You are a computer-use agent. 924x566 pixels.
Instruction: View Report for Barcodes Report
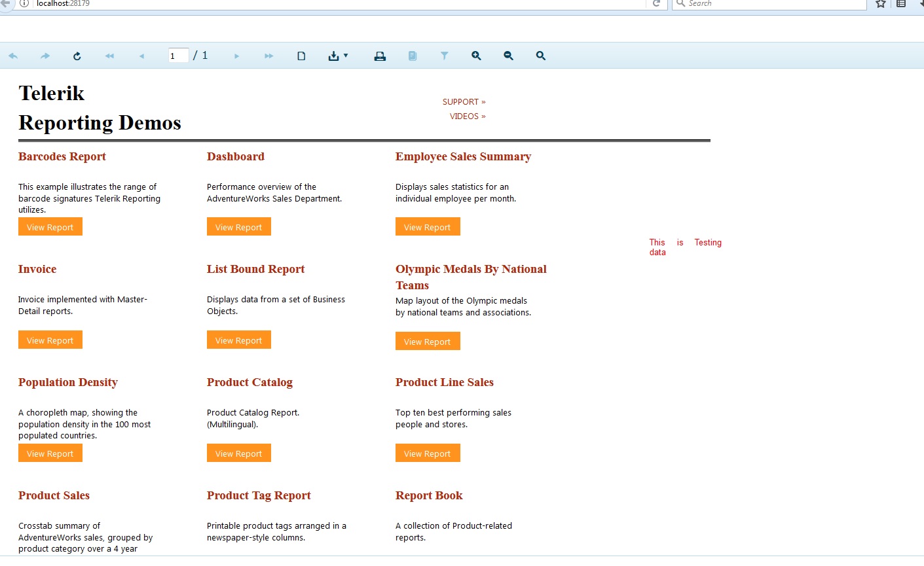coord(50,227)
